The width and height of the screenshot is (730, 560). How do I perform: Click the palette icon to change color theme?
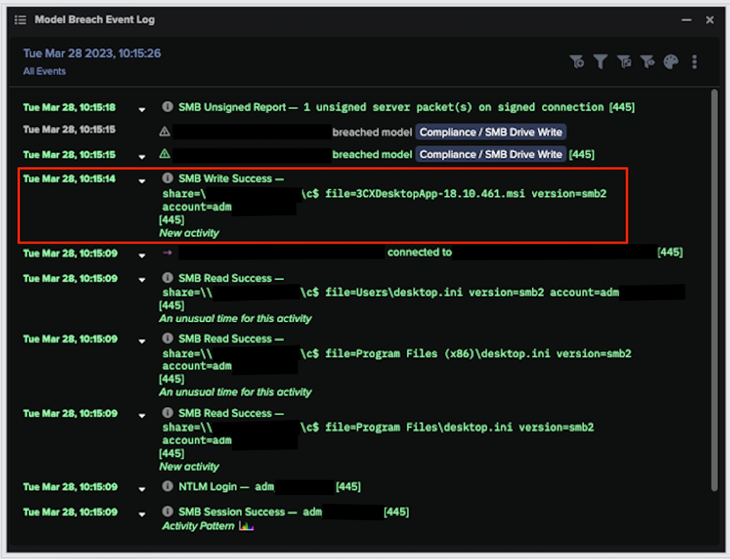[x=671, y=62]
